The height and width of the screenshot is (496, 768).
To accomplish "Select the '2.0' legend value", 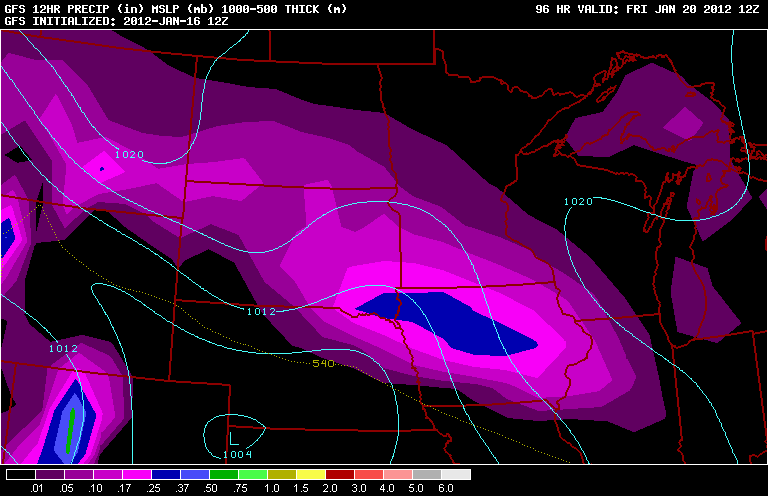I will [x=330, y=489].
